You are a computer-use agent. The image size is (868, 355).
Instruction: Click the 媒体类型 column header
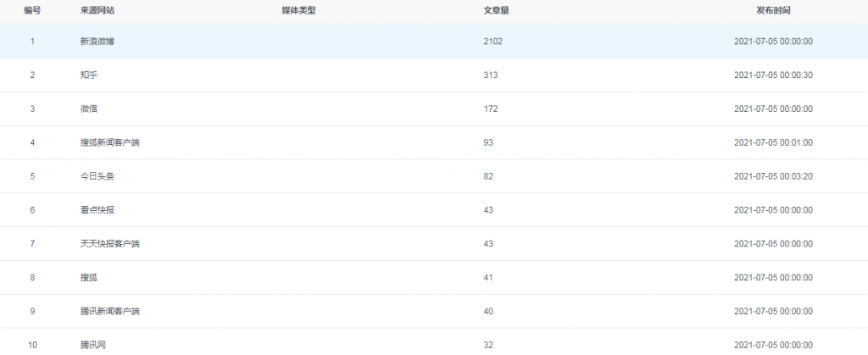coord(298,9)
